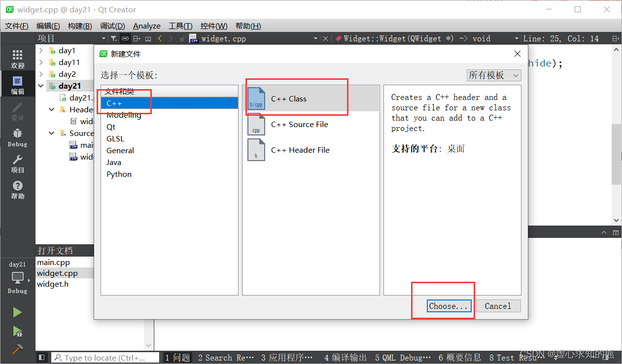This screenshot has height=364, width=622.
Task: Open the 3 应用程序 output pane
Action: click(287, 358)
